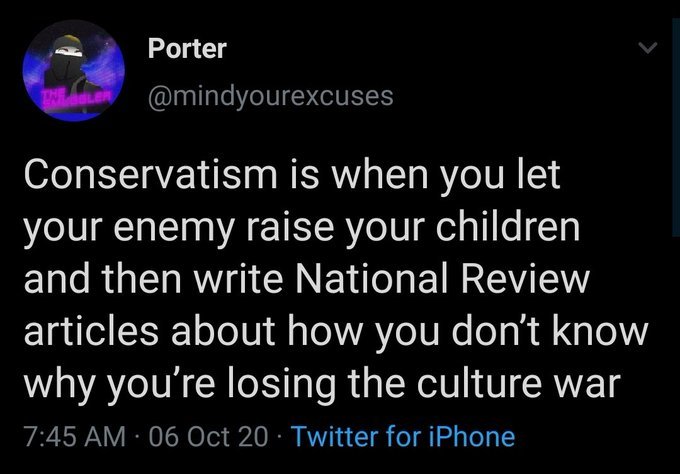Click the 06 Oct 20 date
Screen dimensions: 680x474
pyautogui.click(x=209, y=436)
